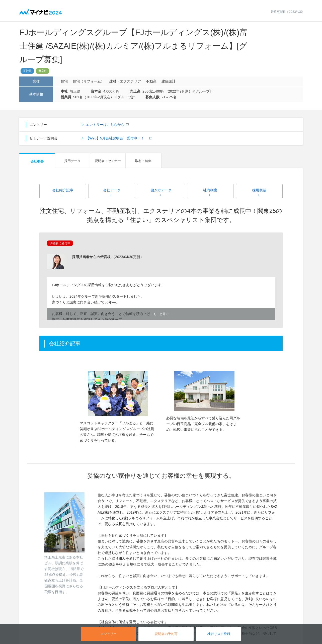Click the external link icon beside 5月会社説明会

(x=150, y=138)
